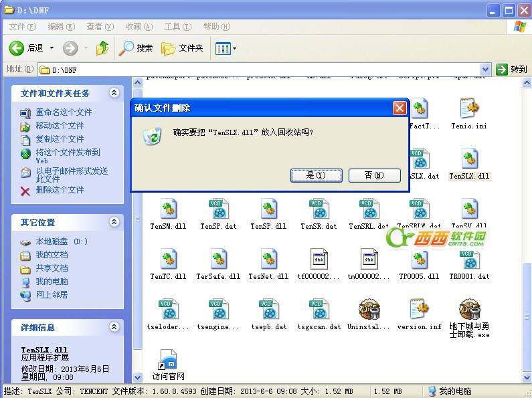Open the Tools menu
The image size is (532, 398).
(178, 27)
